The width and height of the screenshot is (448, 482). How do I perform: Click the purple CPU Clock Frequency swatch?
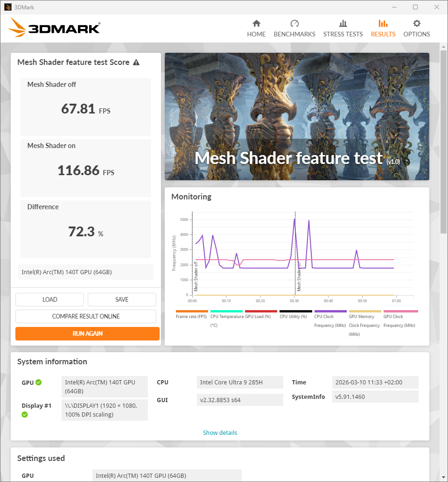point(330,311)
